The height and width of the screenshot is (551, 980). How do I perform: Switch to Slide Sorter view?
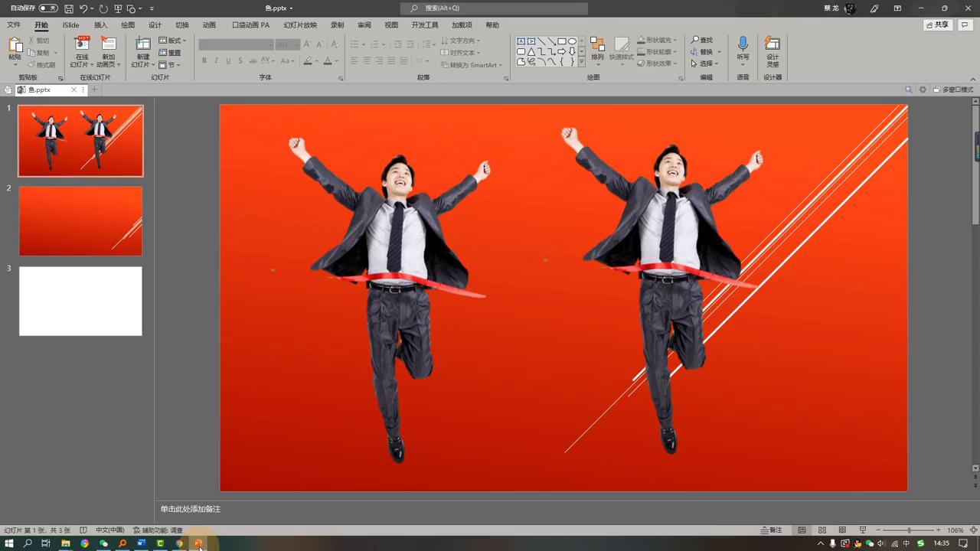822,530
